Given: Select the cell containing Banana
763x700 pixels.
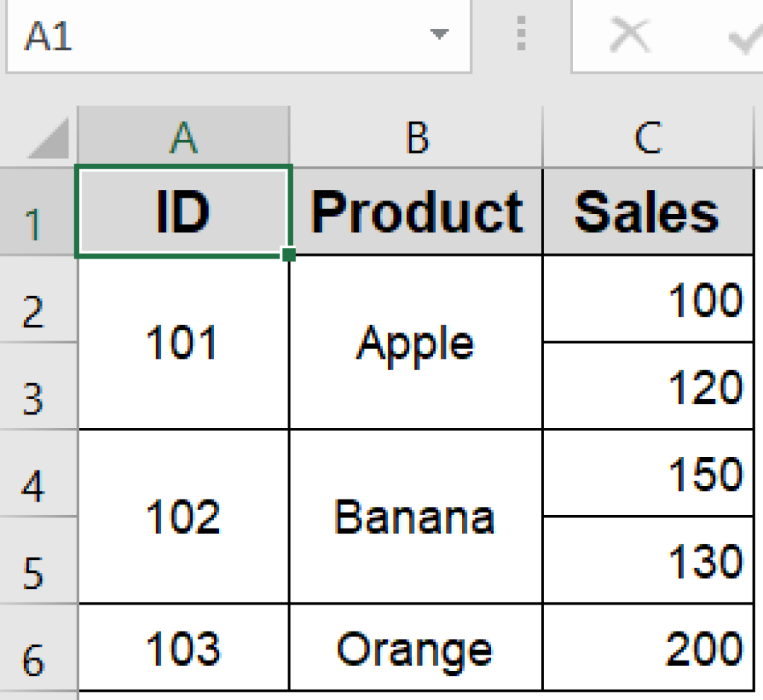Looking at the screenshot, I should (416, 516).
